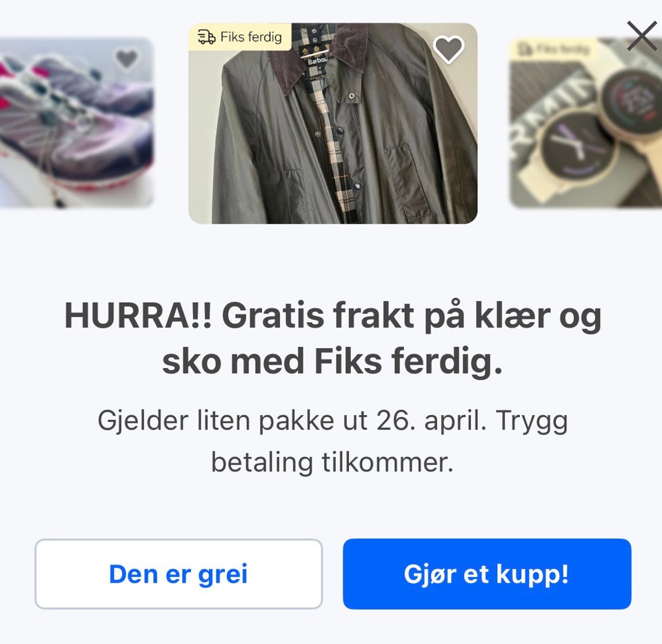Favorite the Barbour jacket with heart icon

[x=449, y=50]
